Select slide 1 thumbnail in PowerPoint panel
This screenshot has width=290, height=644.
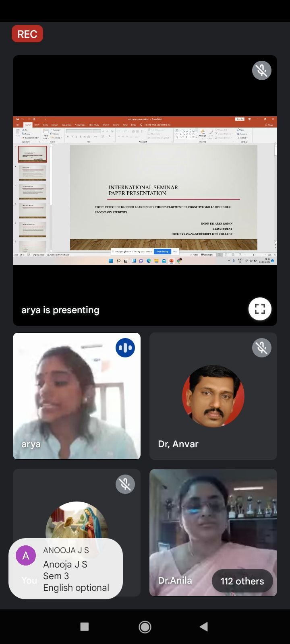(33, 154)
